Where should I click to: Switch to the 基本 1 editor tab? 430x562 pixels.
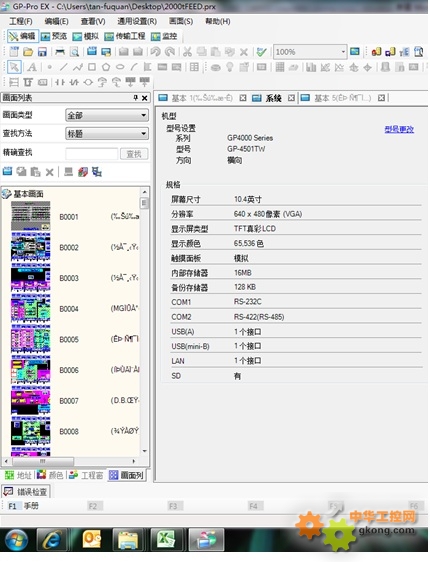tap(195, 98)
